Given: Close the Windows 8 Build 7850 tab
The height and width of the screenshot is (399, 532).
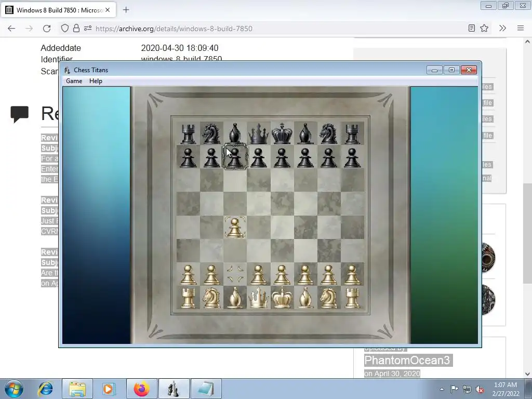Looking at the screenshot, I should 108,10.
